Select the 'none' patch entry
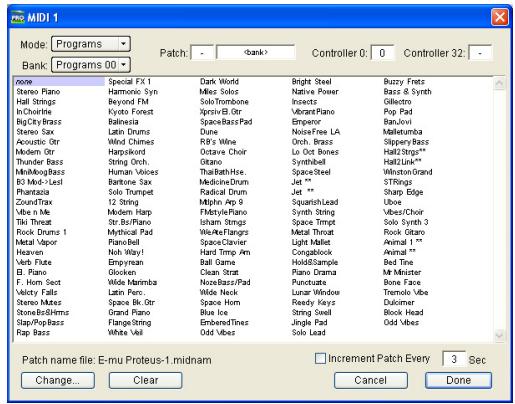 (59, 82)
